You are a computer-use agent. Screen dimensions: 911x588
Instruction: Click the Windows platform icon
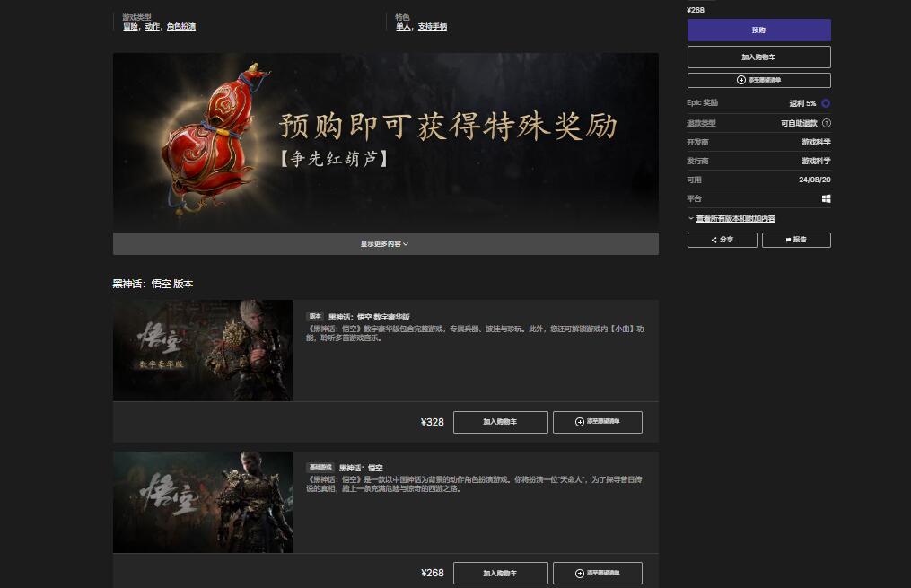[826, 198]
